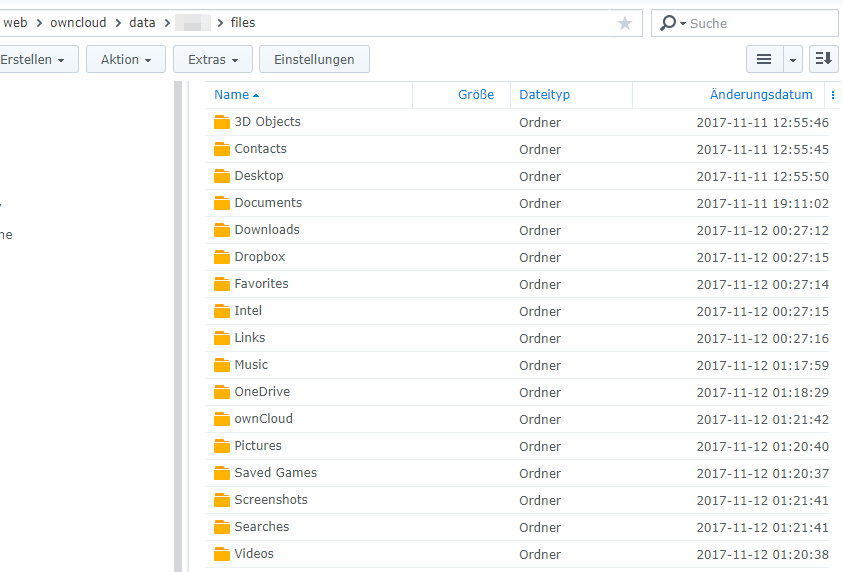Click the Dropbox folder icon
The height and width of the screenshot is (572, 843).
pyautogui.click(x=222, y=257)
